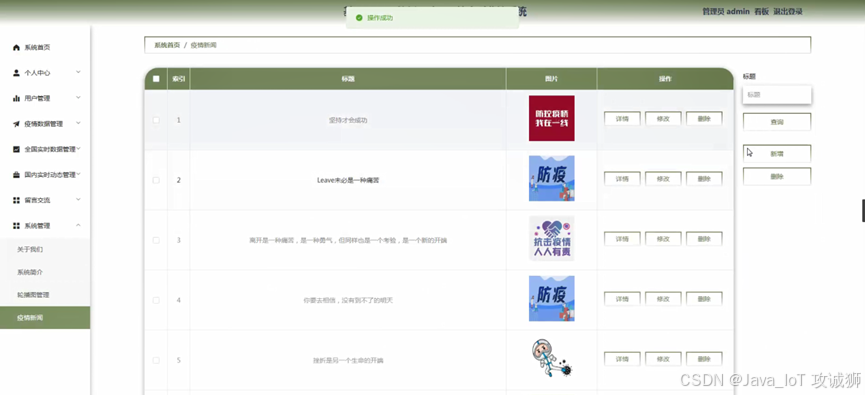
Task: Click 详情 for row 5 挫折是另一个生命的开端
Action: coord(622,359)
